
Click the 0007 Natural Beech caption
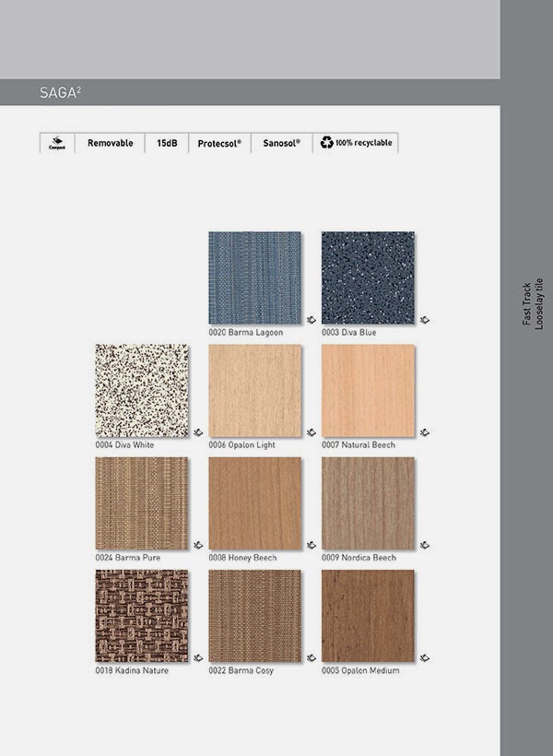359,445
